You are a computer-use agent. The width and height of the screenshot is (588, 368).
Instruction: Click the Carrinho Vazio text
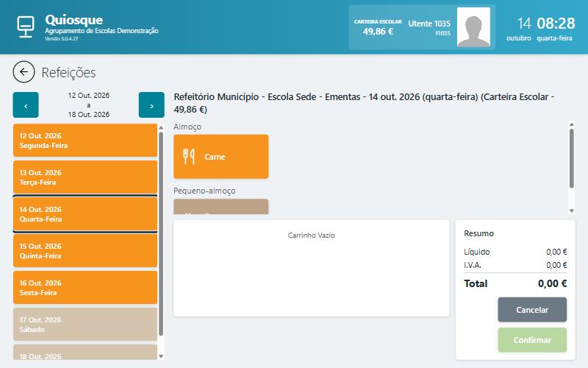tap(311, 235)
